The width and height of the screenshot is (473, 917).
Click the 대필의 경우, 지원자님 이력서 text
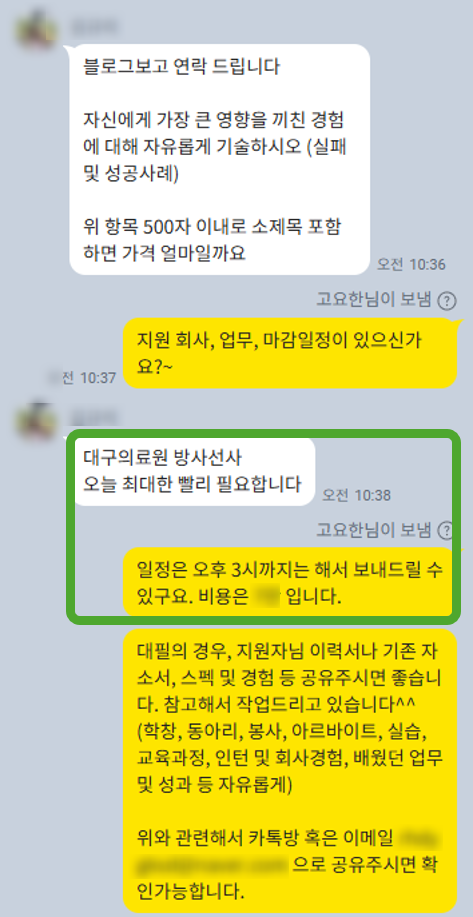click(x=290, y=650)
